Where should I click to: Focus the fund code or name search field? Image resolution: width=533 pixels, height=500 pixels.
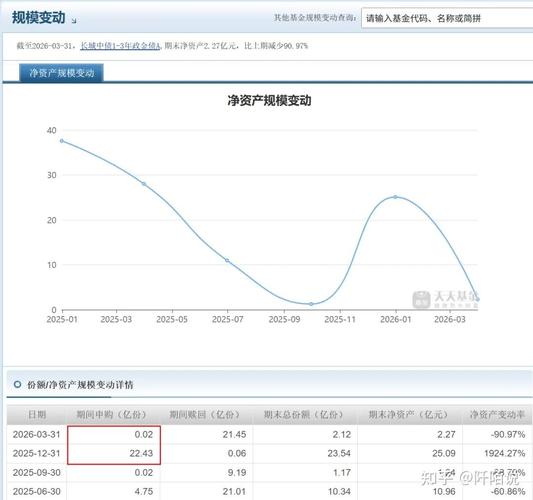(447, 18)
